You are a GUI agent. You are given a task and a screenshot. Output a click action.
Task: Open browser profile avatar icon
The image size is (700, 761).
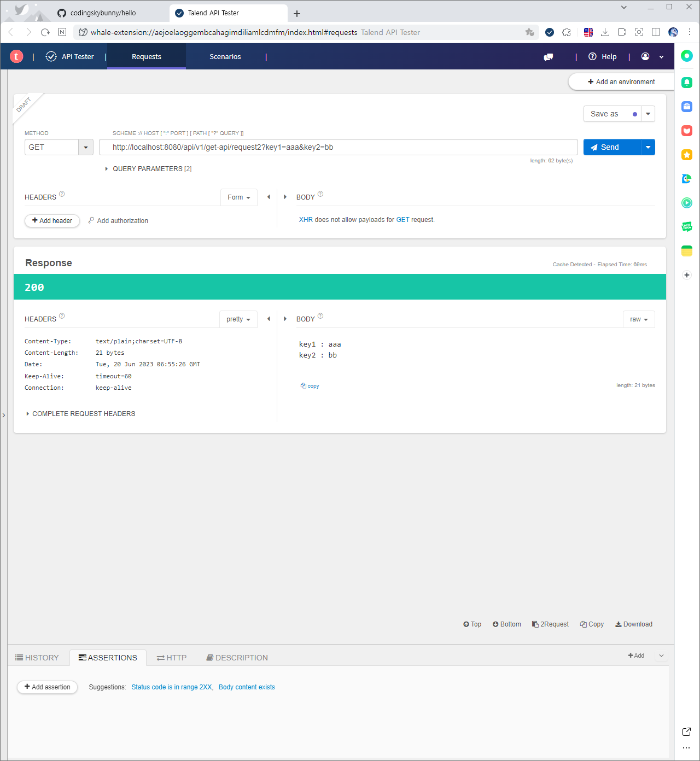tap(673, 32)
